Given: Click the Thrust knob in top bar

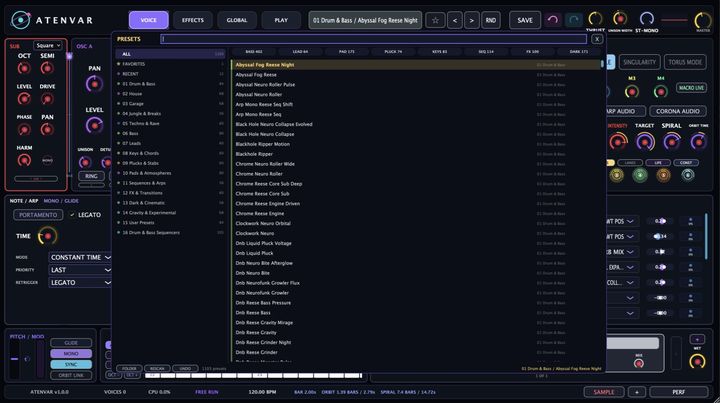Looking at the screenshot, I should click(595, 19).
